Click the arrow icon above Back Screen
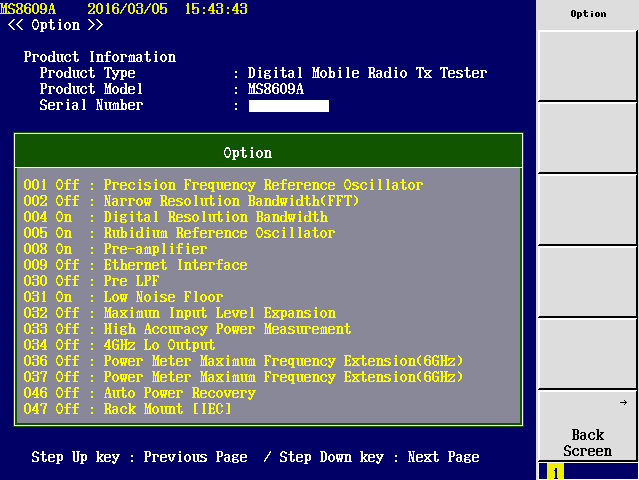Viewport: 639px width, 480px height. (x=623, y=403)
